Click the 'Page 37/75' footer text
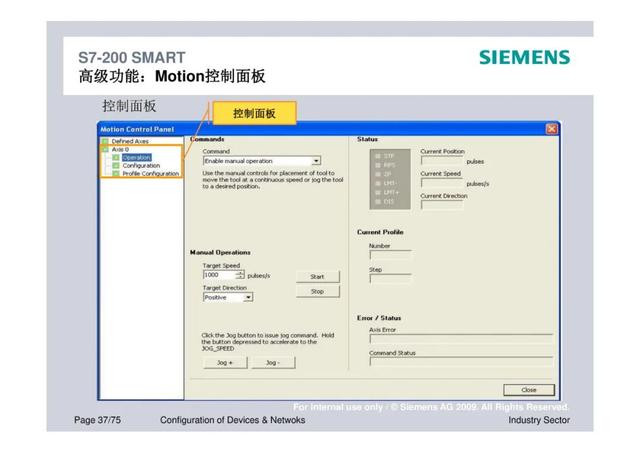Viewport: 640px width, 452px height. point(98,420)
